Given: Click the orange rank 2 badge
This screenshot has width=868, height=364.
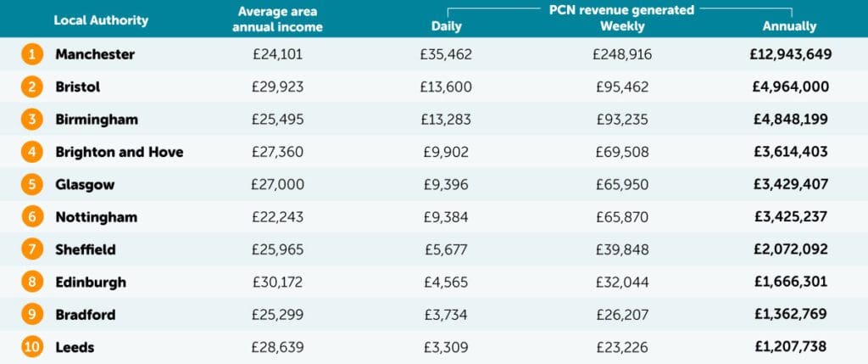Looking at the screenshot, I should [31, 87].
